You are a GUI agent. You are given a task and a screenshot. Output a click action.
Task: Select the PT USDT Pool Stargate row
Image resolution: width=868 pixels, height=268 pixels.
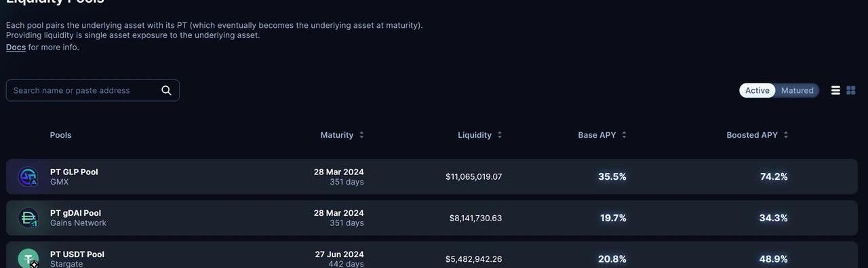(432, 255)
